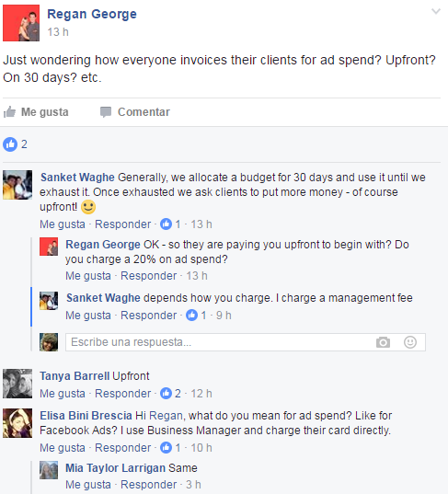Open the emoji picker in reply box
Viewport: 448px width, 494px height.
(410, 342)
